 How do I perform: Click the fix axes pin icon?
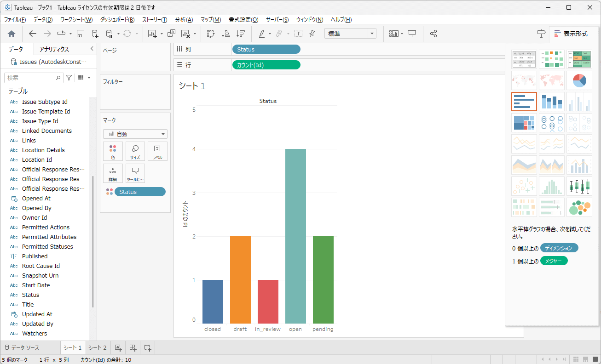pyautogui.click(x=312, y=34)
